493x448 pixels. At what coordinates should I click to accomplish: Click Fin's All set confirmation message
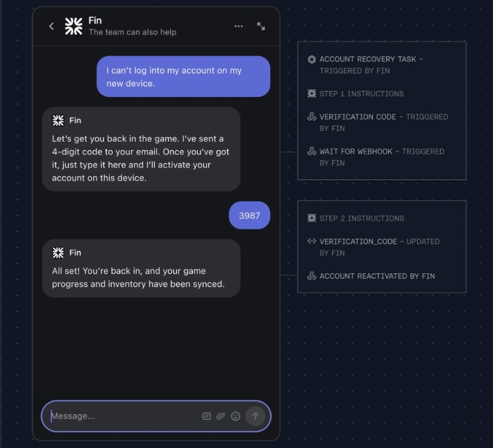click(x=141, y=268)
